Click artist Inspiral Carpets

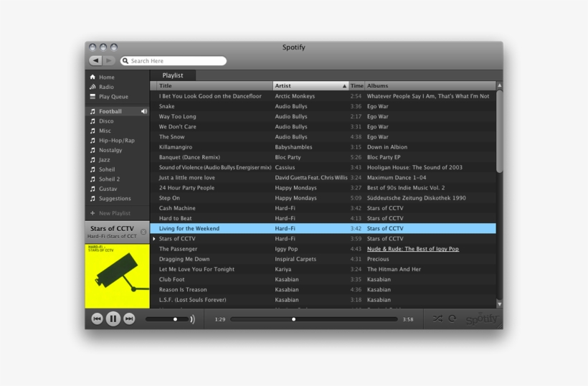click(x=295, y=259)
